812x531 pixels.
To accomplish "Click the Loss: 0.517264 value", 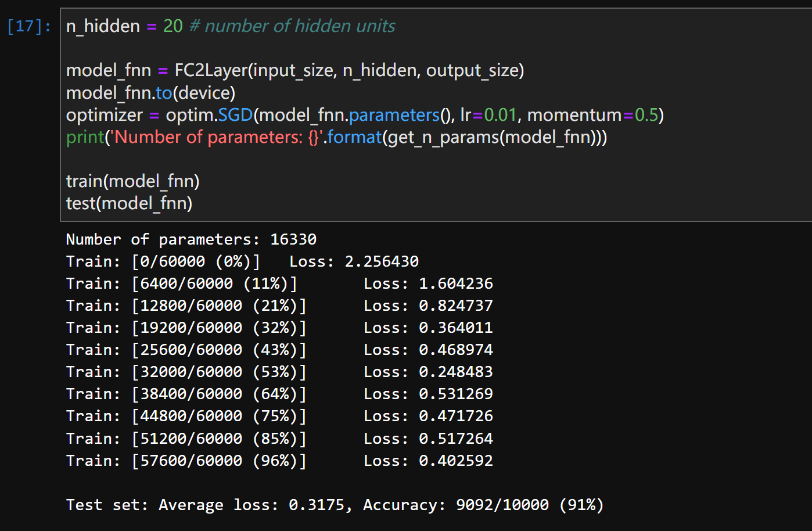I will click(x=428, y=439).
